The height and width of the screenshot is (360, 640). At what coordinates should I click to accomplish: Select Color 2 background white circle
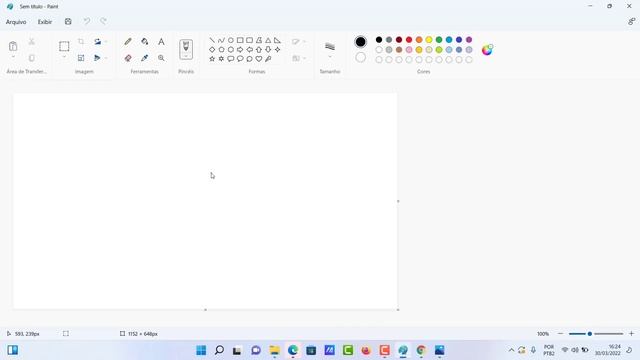(x=360, y=58)
